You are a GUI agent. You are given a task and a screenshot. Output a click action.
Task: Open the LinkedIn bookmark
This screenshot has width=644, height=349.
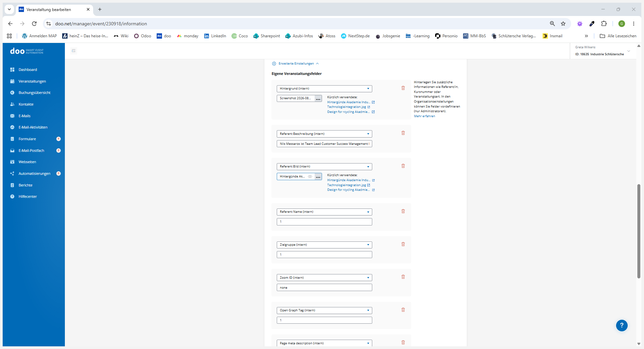[215, 36]
